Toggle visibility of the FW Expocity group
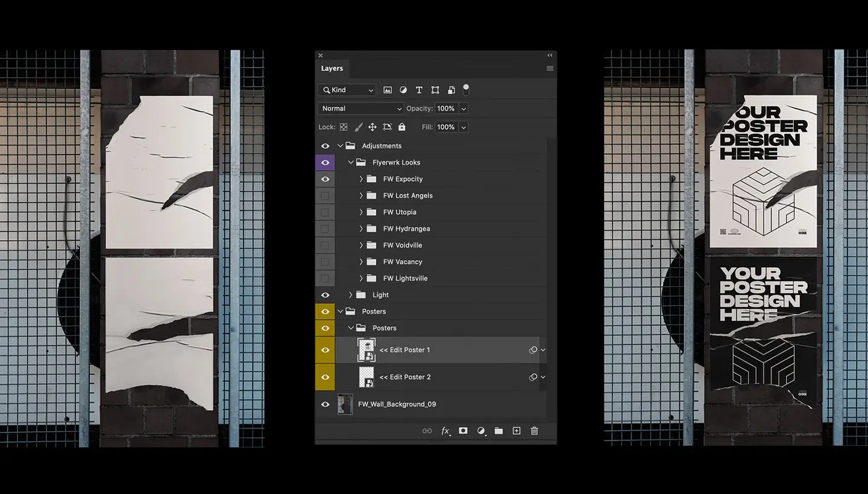 coord(325,179)
